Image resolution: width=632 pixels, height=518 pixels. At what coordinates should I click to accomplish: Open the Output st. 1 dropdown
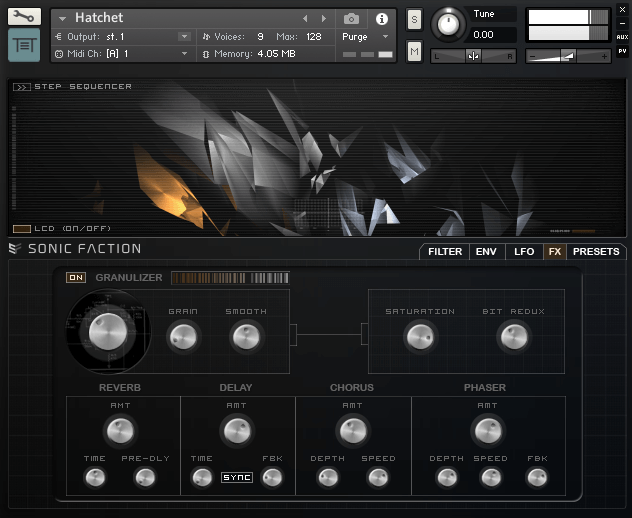184,37
